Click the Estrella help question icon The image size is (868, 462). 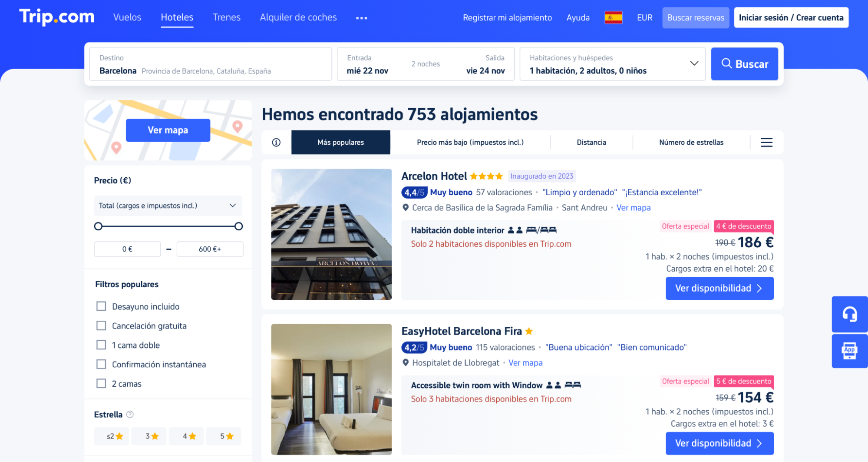click(x=130, y=414)
